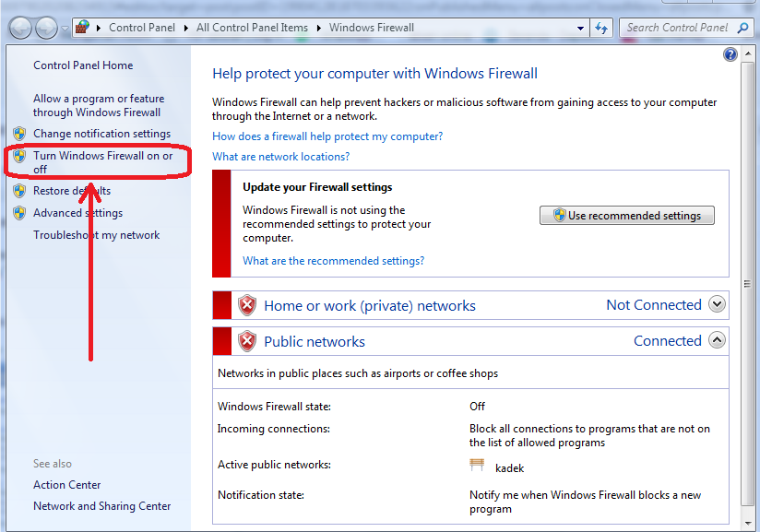Click shield icon beside Advanced settings
This screenshot has width=760, height=532.
pos(19,213)
